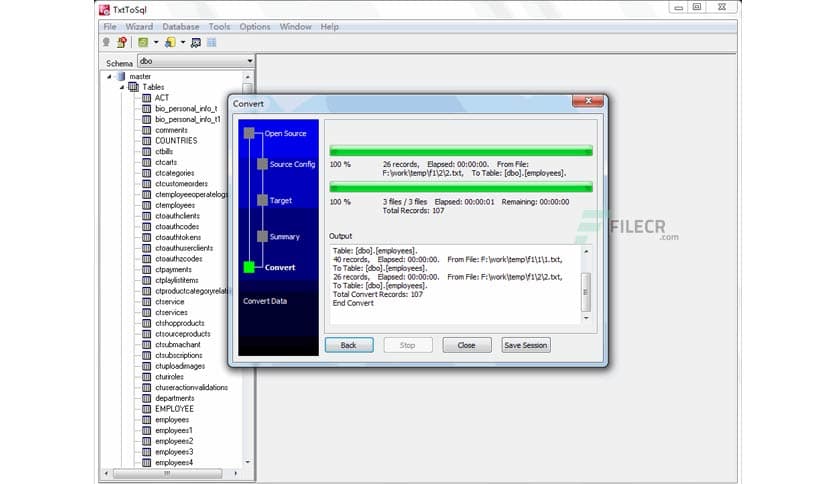Click the ctemployees table icon
Screen dimensions: 836x484
pos(146,205)
